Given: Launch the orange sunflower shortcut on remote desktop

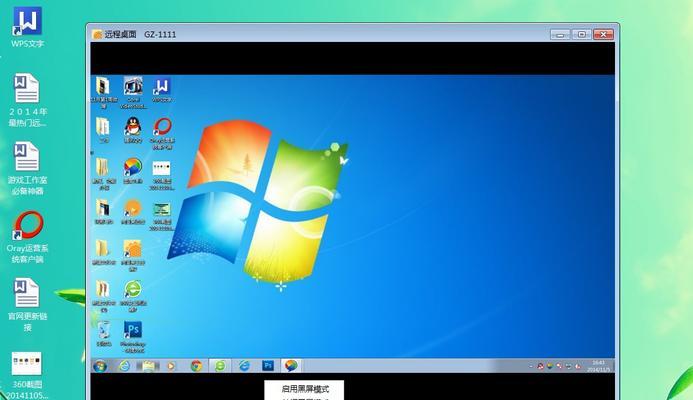Looking at the screenshot, I should point(133,255).
